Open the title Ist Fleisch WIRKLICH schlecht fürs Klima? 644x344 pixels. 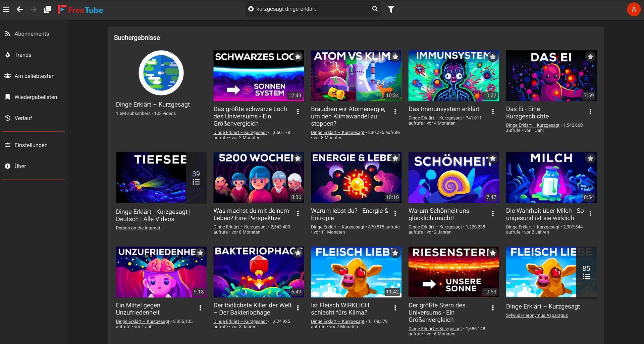[340, 309]
